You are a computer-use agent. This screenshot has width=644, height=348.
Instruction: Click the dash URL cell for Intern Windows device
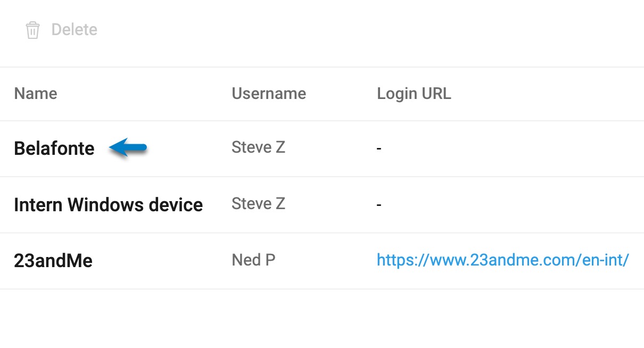[379, 205]
